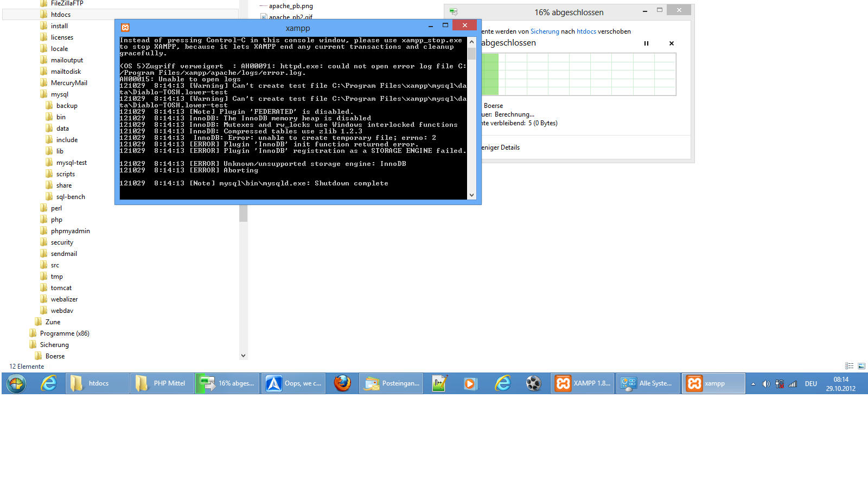Open the bin subfolder under mysql
This screenshot has height=488, width=868.
pos(61,117)
